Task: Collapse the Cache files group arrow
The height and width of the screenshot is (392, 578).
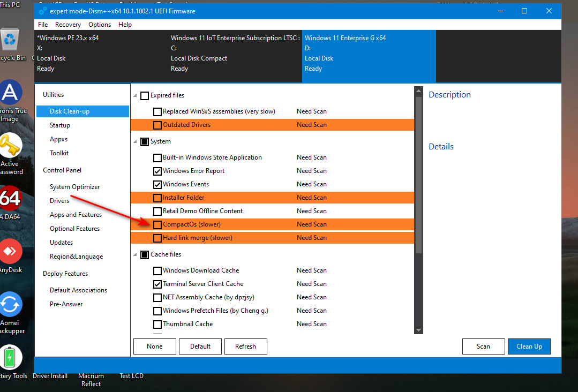Action: (x=136, y=254)
